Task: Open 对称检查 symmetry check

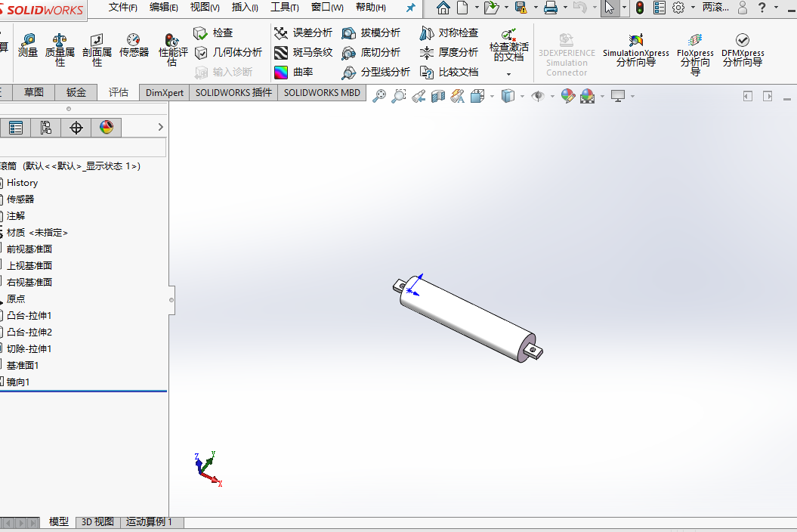Action: (449, 33)
